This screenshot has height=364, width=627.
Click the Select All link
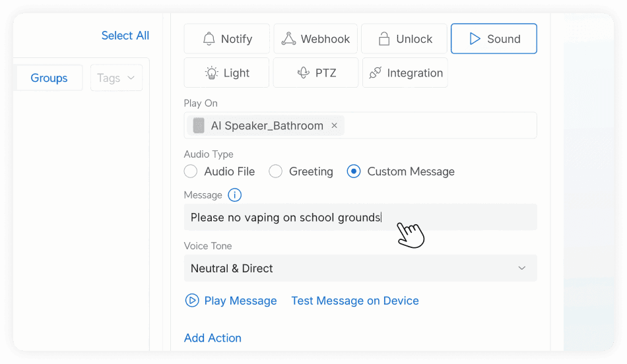click(125, 36)
